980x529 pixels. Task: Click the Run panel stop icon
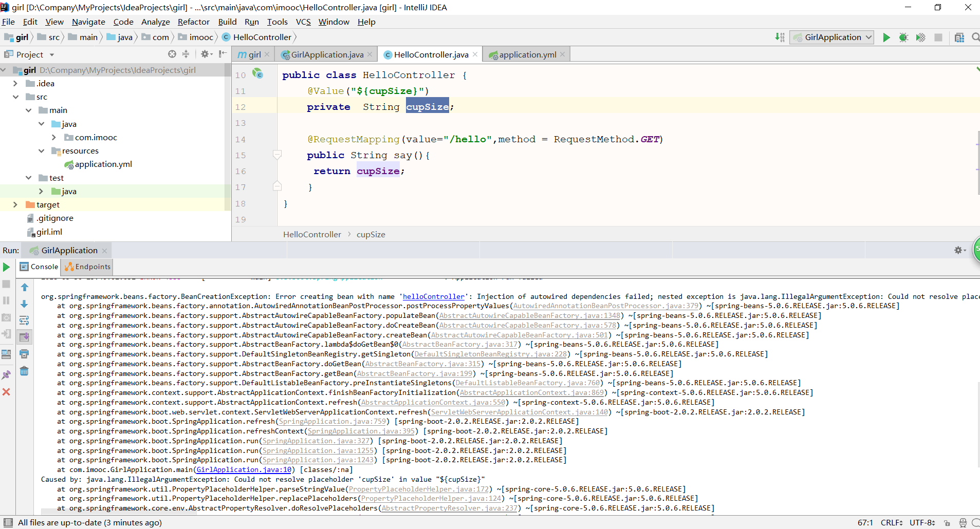click(6, 284)
